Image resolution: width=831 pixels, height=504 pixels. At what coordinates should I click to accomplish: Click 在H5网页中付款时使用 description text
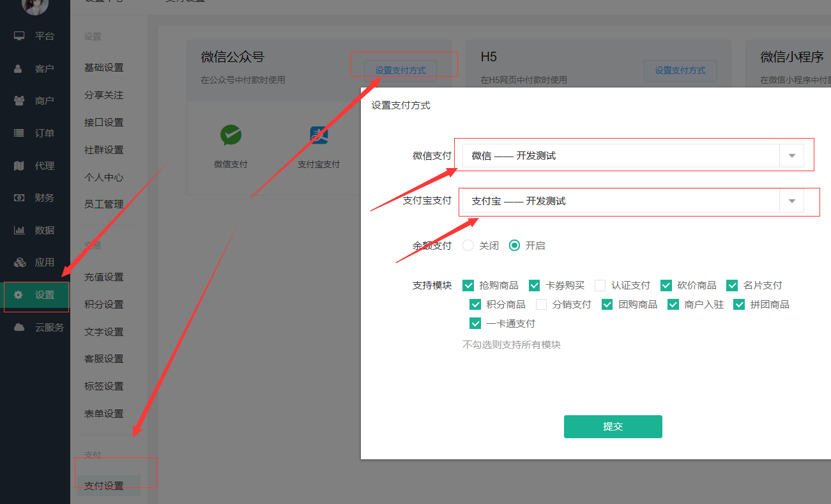pos(524,80)
